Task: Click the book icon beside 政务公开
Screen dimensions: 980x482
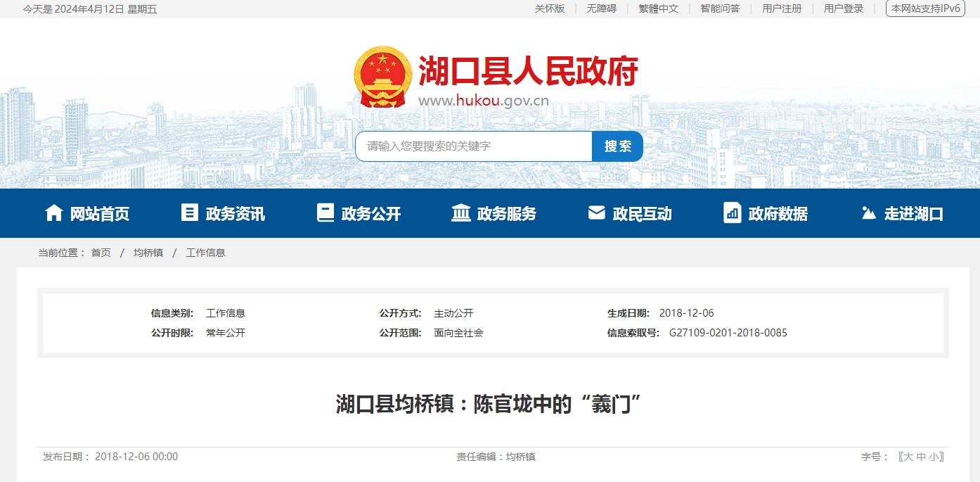Action: [x=325, y=213]
